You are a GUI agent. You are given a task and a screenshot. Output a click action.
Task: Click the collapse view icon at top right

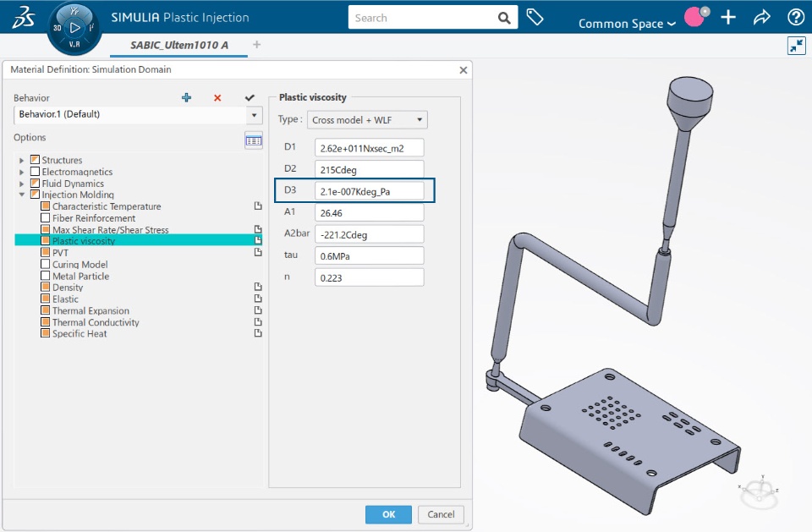click(x=797, y=46)
